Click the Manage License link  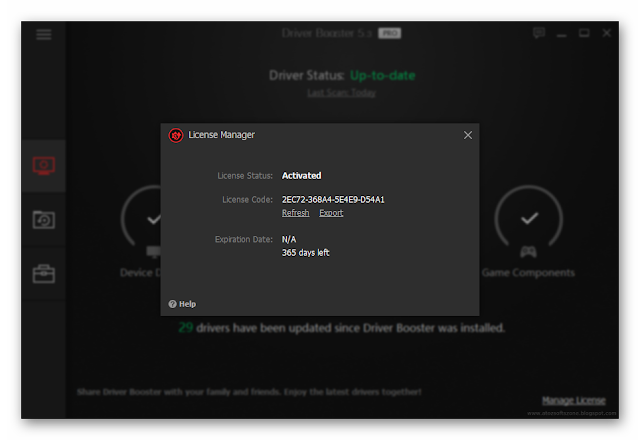tap(573, 400)
